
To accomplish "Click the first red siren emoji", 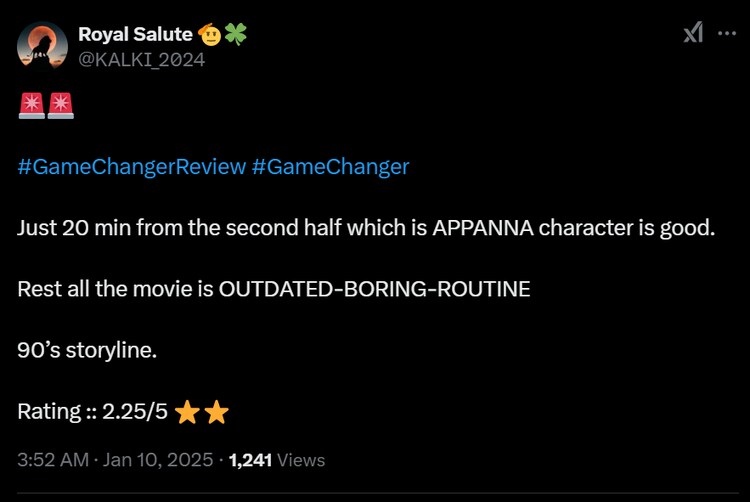I will click(32, 105).
